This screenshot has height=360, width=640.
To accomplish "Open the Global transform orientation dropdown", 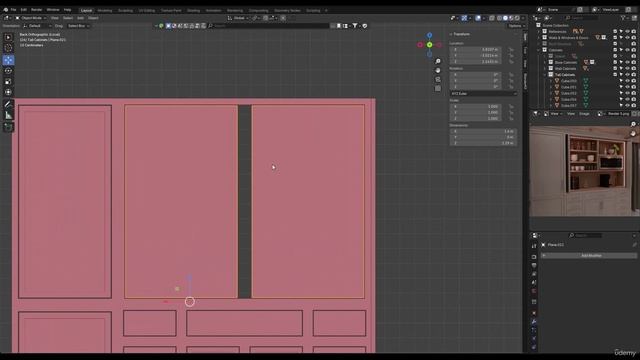I will click(x=238, y=18).
